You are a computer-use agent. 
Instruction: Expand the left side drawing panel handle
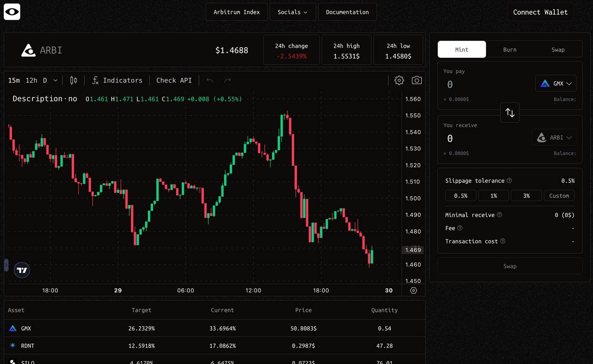[x=6, y=265]
